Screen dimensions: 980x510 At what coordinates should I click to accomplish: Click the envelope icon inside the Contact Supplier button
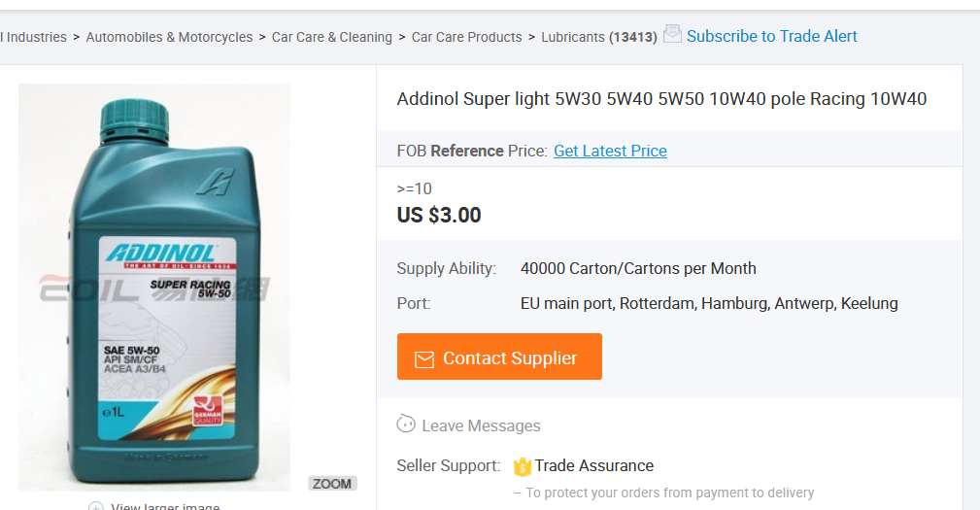(x=424, y=358)
